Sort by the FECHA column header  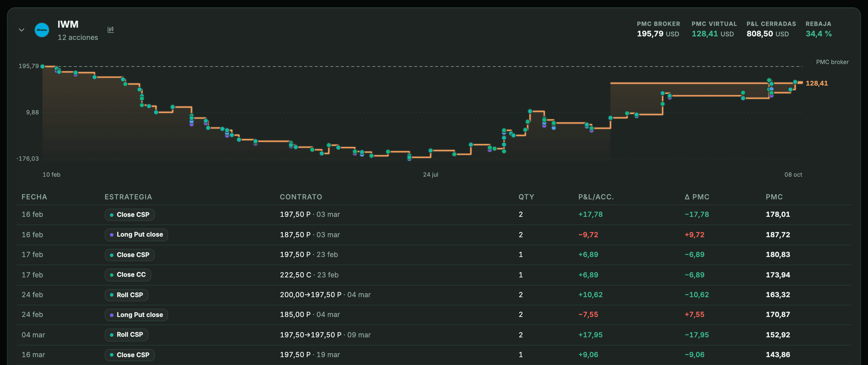click(x=34, y=197)
